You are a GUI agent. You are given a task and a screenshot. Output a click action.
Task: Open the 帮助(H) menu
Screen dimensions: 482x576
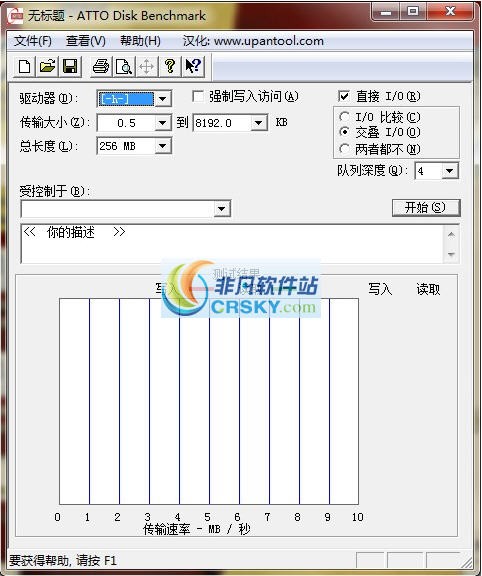(x=140, y=41)
